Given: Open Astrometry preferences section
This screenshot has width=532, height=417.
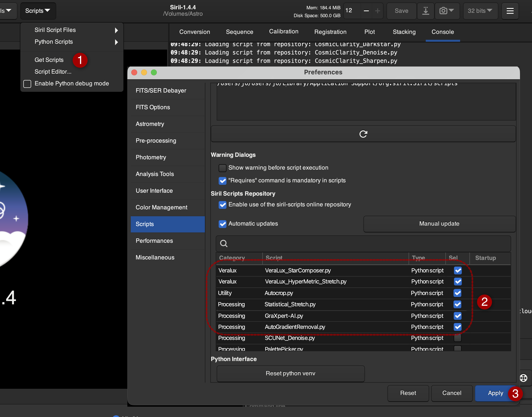Looking at the screenshot, I should [x=168, y=124].
